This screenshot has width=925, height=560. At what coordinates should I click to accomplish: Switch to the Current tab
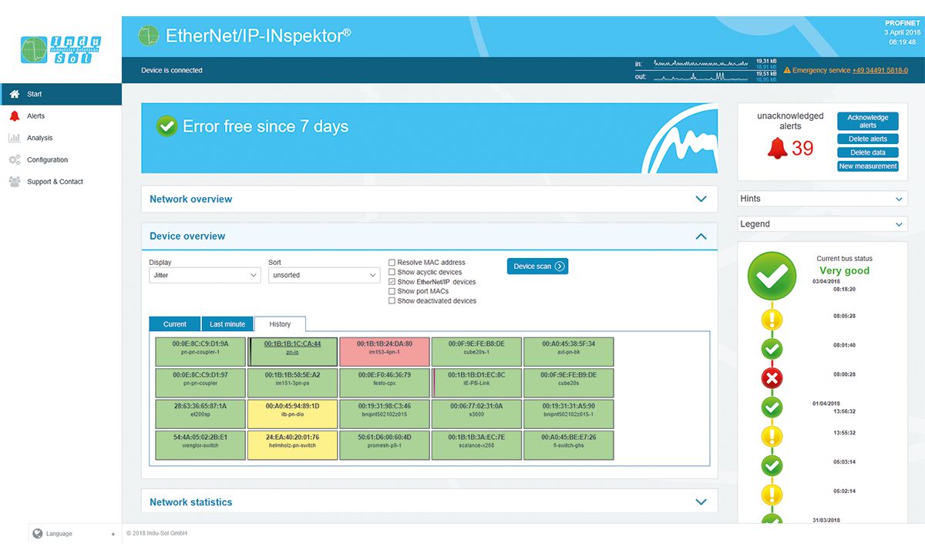(175, 324)
